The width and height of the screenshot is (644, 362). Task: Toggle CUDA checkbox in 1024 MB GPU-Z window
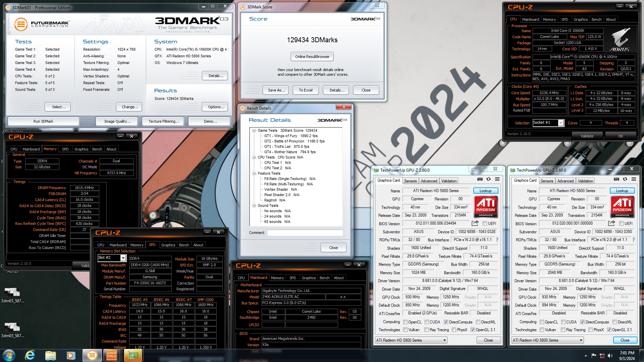(x=427, y=322)
